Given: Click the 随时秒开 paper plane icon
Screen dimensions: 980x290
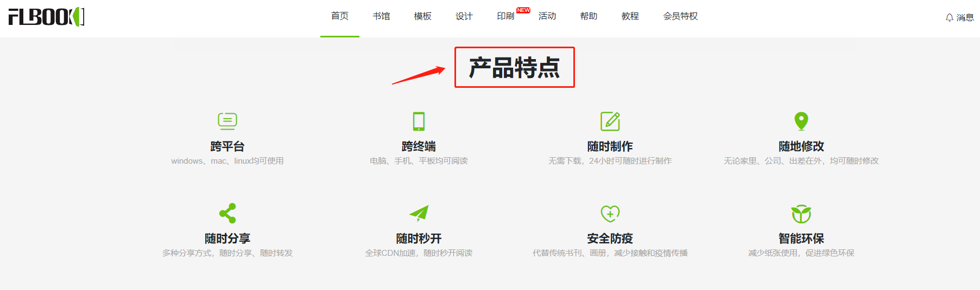Looking at the screenshot, I should click(419, 213).
